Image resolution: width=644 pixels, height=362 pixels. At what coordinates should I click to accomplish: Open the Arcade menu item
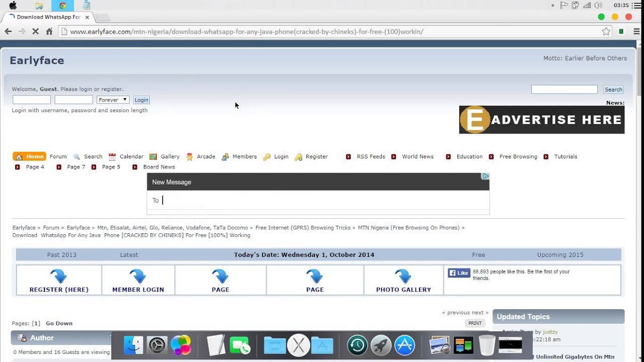tap(201, 156)
